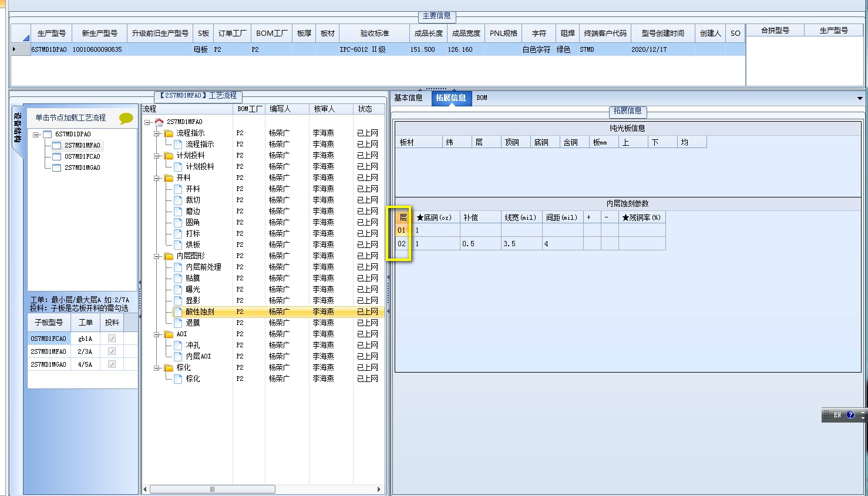Click the EN language indicator
Image resolution: width=868 pixels, height=496 pixels.
837,415
